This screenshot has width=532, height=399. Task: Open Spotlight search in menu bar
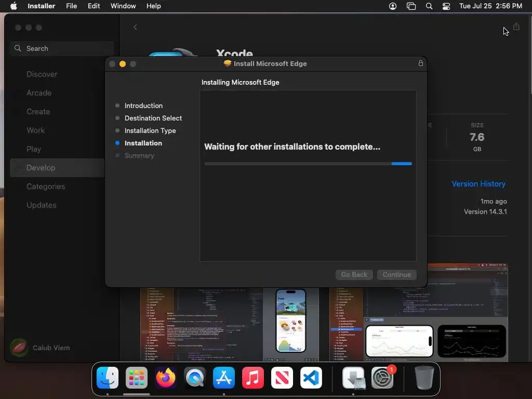pyautogui.click(x=429, y=6)
